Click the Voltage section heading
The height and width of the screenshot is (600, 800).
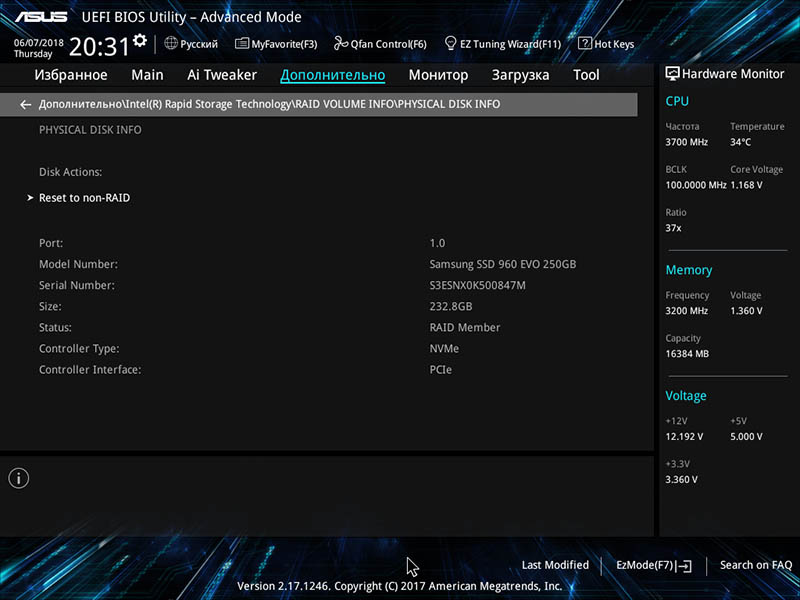coord(686,396)
